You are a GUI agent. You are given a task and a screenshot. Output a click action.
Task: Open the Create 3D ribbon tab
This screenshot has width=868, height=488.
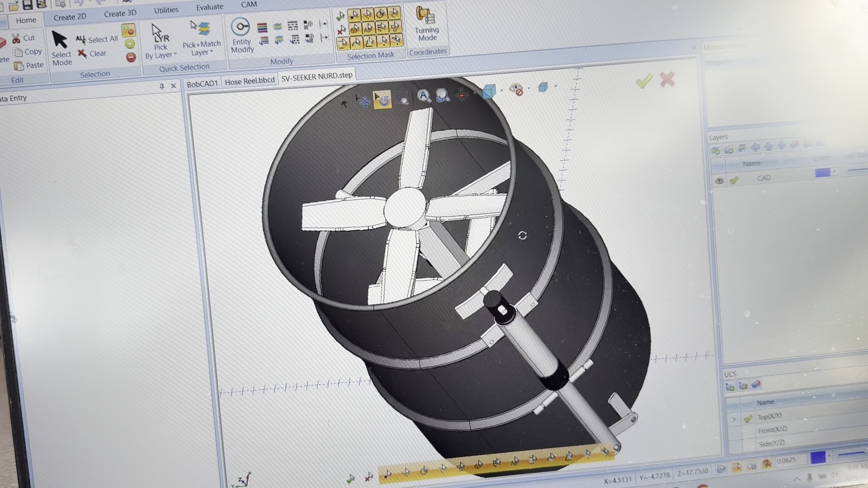120,14
